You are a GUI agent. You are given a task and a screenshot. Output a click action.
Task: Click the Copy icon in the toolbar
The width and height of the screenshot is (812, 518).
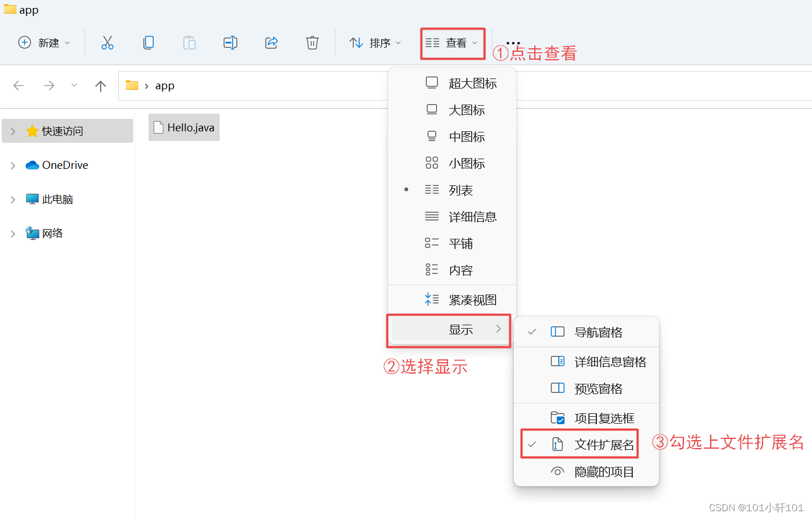tap(149, 42)
